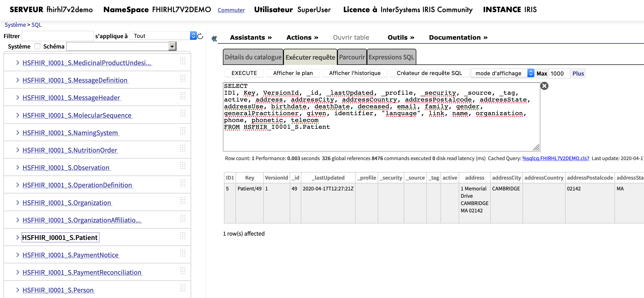Toggle the Système checkbox
The width and height of the screenshot is (644, 298).
coord(37,46)
